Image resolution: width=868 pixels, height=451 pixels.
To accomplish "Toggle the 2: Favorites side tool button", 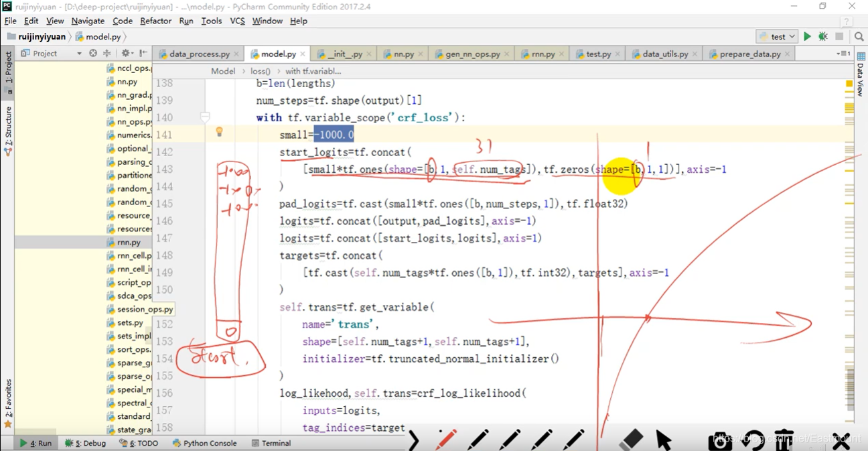I will click(8, 404).
